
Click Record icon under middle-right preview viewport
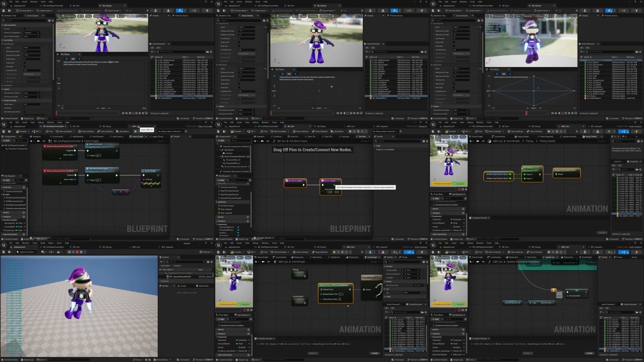(459, 189)
